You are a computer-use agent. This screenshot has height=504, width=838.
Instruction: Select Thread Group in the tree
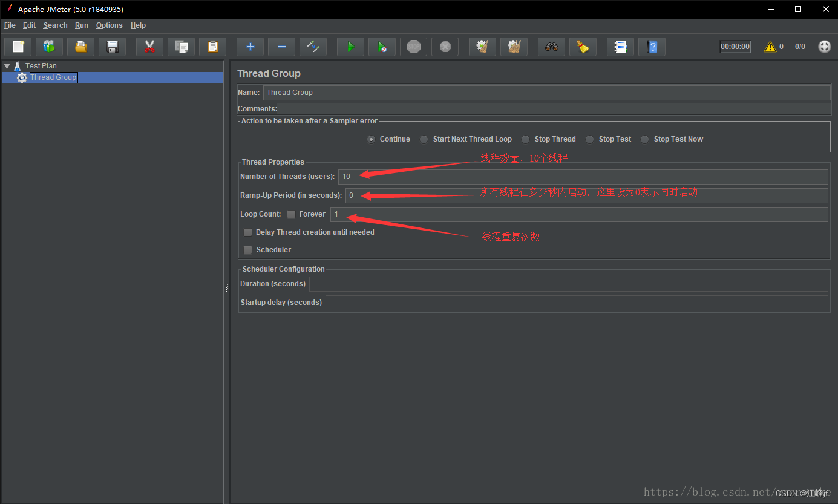pos(53,77)
